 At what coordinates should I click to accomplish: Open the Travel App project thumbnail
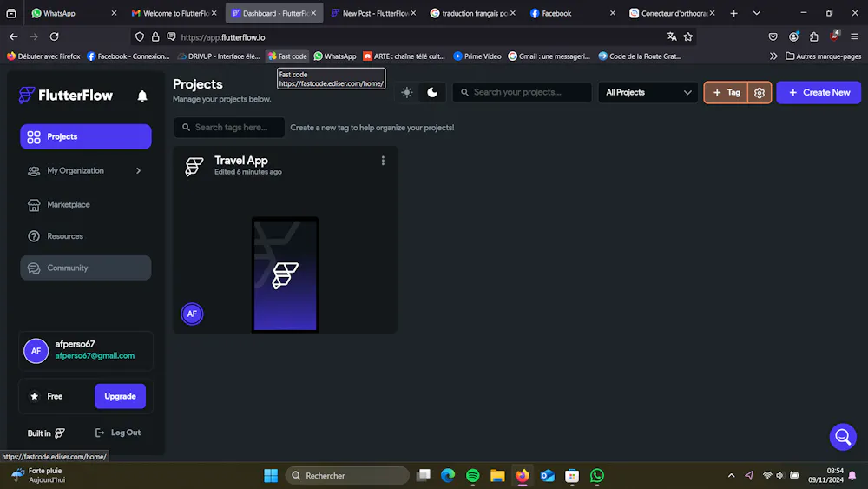pos(285,274)
